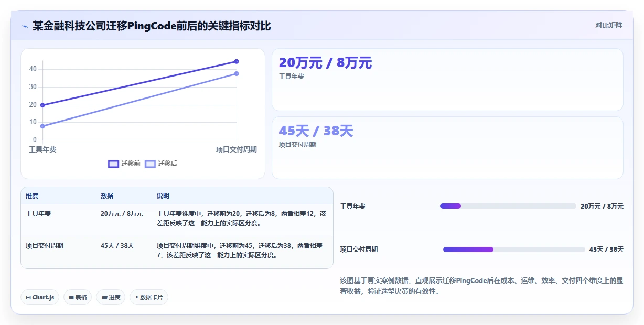Click the 工具年费 progress label
The image size is (644, 325).
(x=353, y=207)
